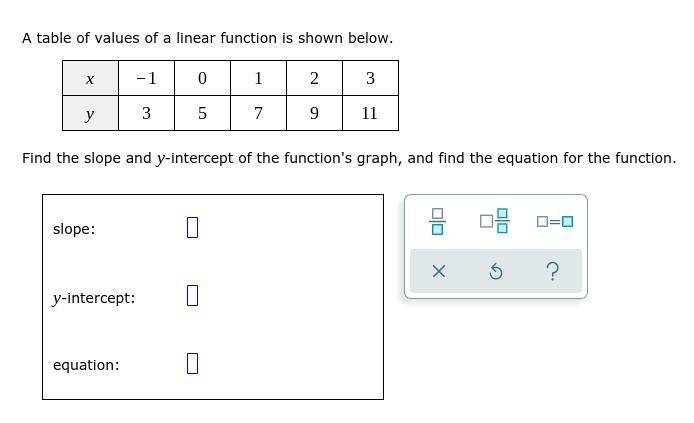Insert the equation template with equals sign

coord(555,221)
